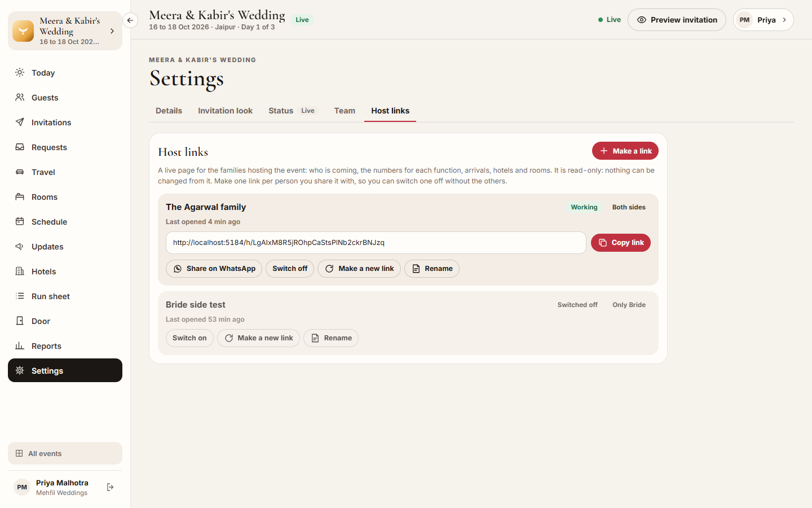
Task: Click the All events grid icon
Action: [19, 453]
